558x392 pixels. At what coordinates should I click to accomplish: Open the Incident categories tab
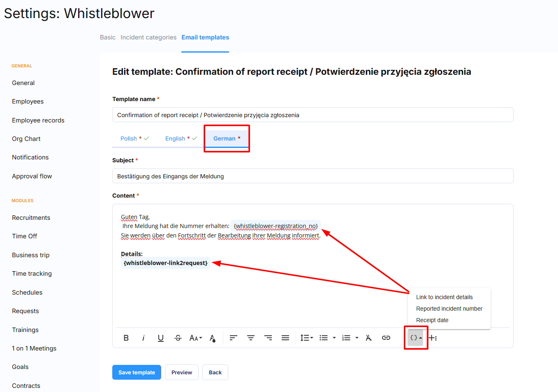pos(148,37)
